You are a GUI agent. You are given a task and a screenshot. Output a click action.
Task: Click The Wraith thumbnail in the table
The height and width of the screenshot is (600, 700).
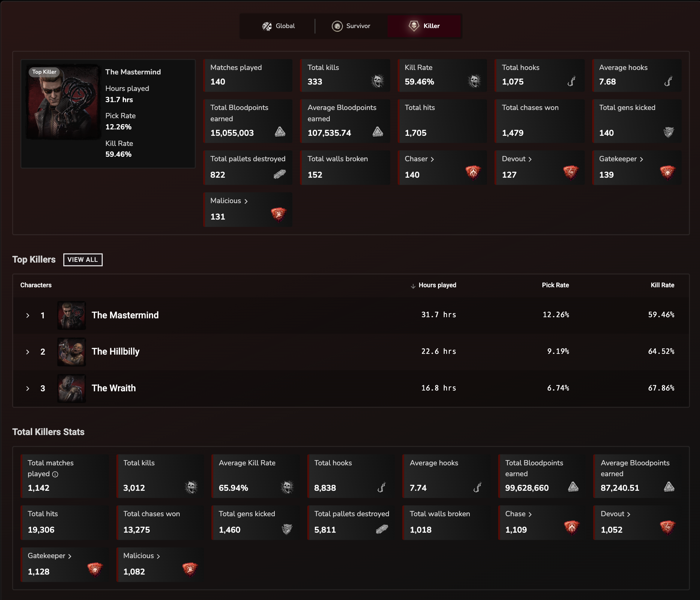point(71,388)
